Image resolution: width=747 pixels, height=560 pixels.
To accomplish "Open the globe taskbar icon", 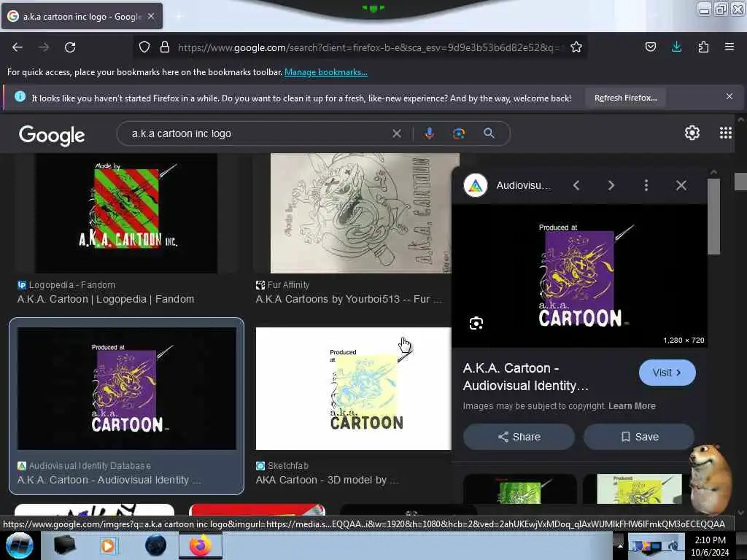I will [155, 545].
